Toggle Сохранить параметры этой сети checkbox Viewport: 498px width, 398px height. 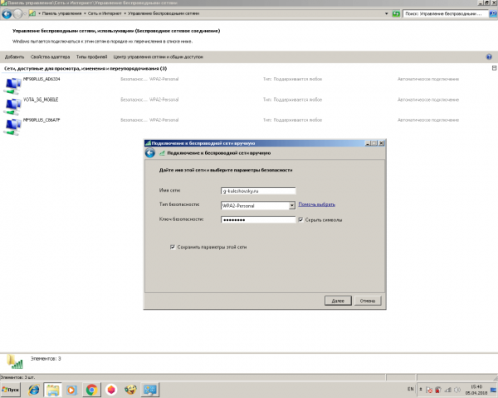coord(172,247)
